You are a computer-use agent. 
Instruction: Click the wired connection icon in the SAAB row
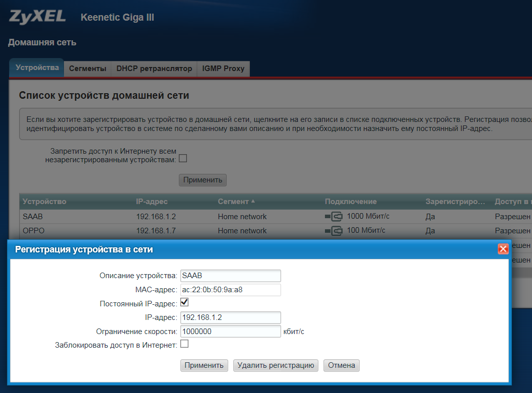334,216
